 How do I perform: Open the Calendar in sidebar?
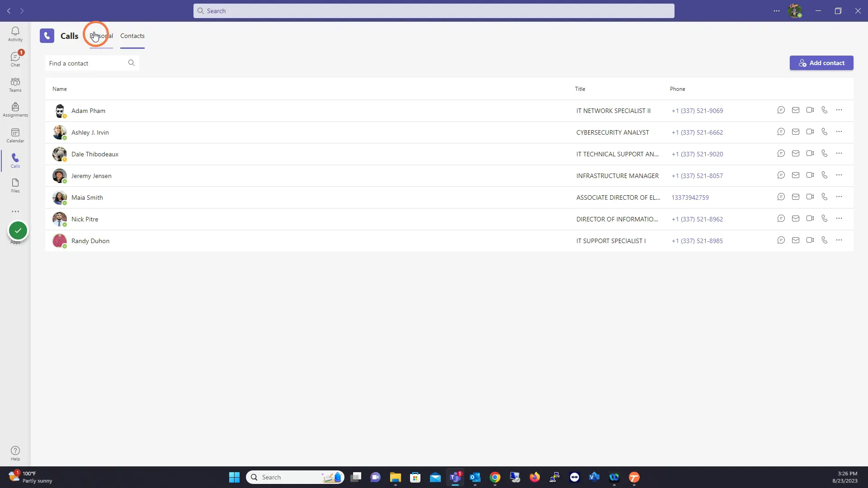click(x=15, y=135)
